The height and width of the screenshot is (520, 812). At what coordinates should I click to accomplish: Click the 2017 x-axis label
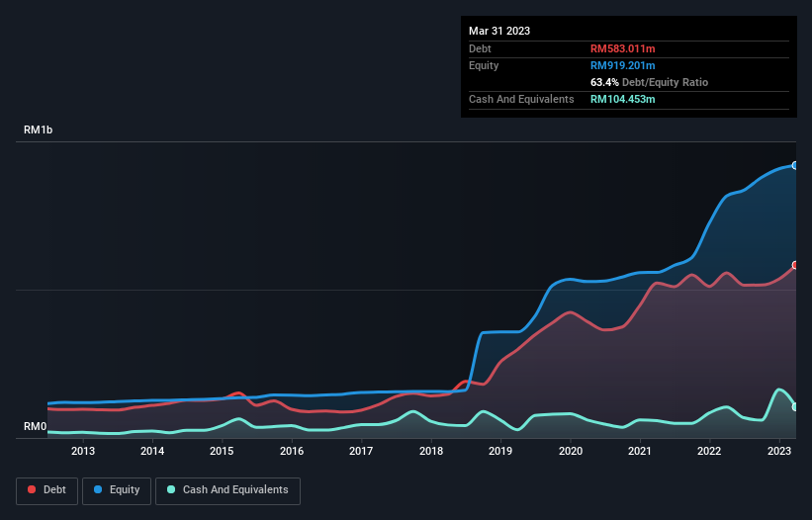[x=361, y=451]
